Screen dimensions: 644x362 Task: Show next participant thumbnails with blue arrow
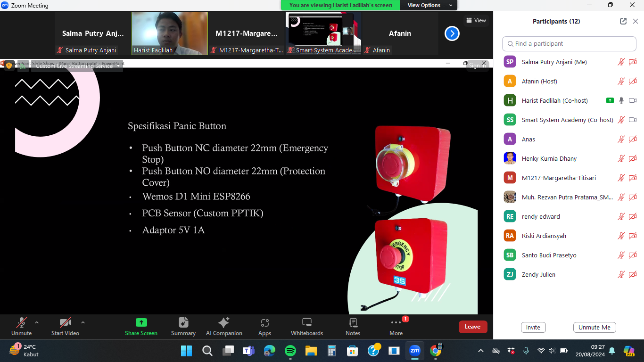coord(452,33)
